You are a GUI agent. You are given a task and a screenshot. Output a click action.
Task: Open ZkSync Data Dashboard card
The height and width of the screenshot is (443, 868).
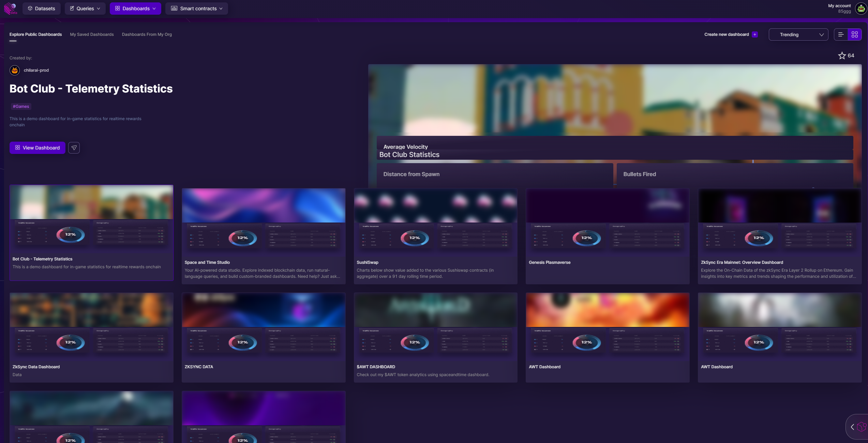(91, 338)
